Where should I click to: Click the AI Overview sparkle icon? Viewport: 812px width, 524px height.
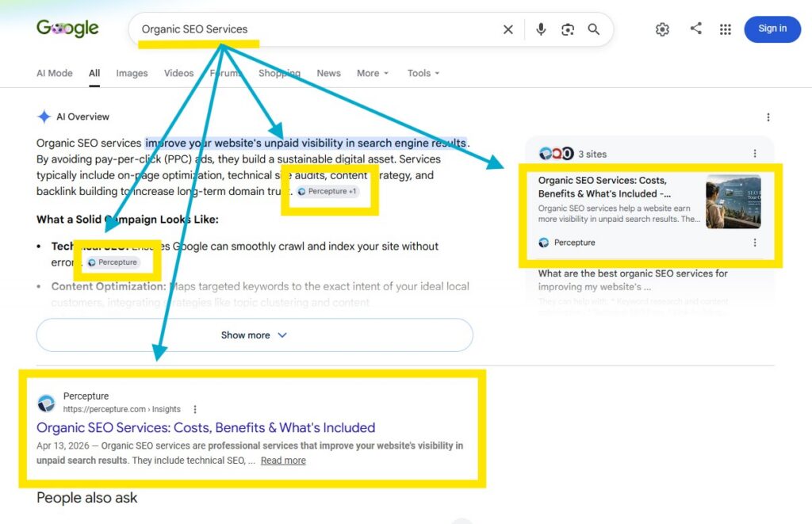pos(44,117)
